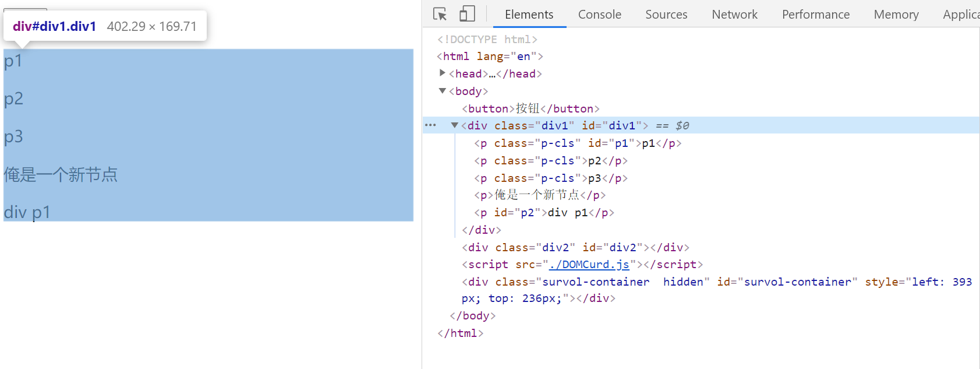Select the button element line in DOM tree
980x369 pixels.
tap(530, 109)
